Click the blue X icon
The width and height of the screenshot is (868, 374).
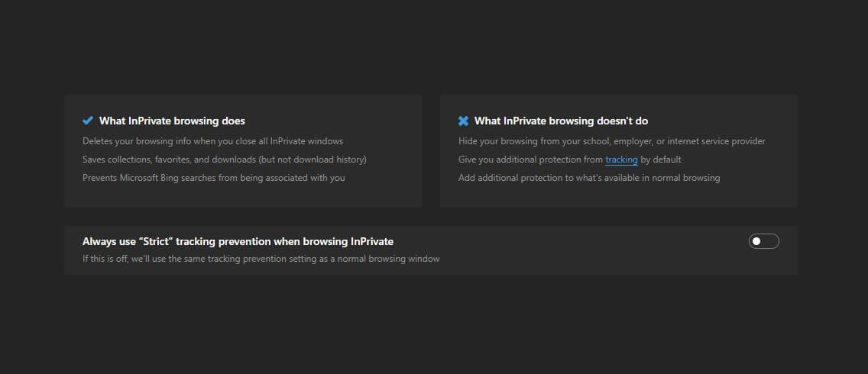[463, 121]
